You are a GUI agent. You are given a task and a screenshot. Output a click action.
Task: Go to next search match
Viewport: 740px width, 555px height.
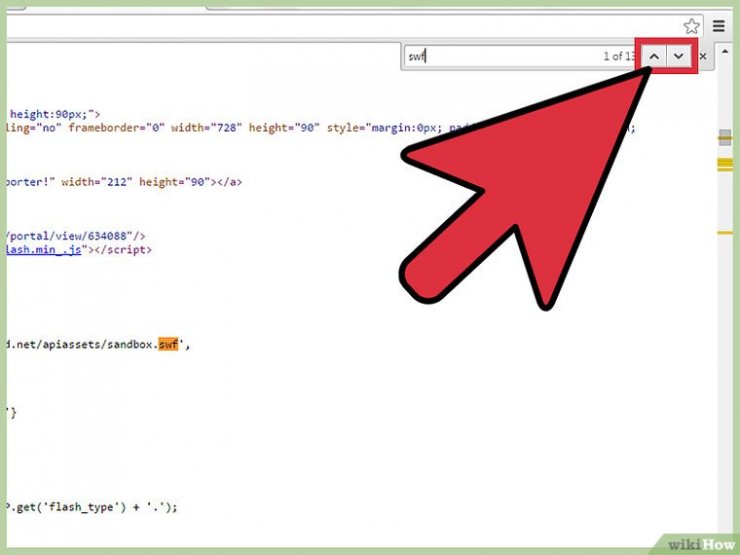679,56
